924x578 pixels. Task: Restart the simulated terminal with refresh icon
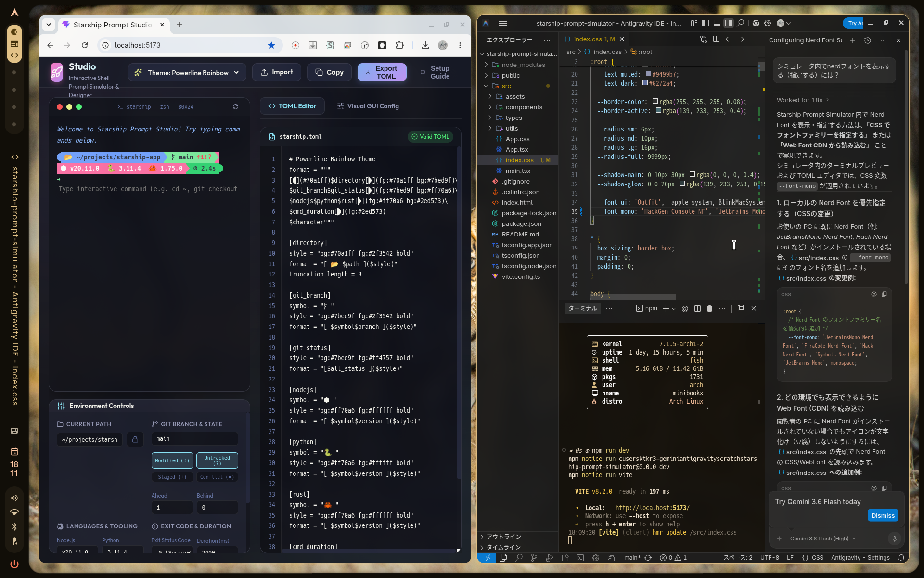(x=235, y=107)
